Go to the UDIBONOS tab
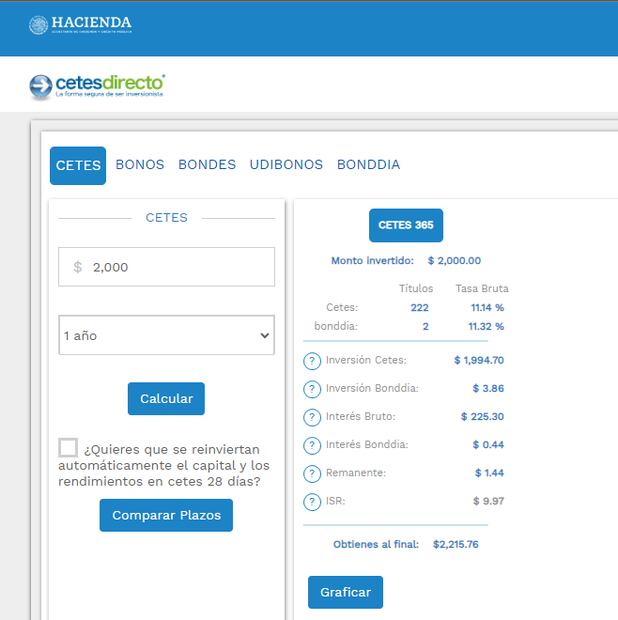Viewport: 618px width, 620px height. [x=286, y=165]
